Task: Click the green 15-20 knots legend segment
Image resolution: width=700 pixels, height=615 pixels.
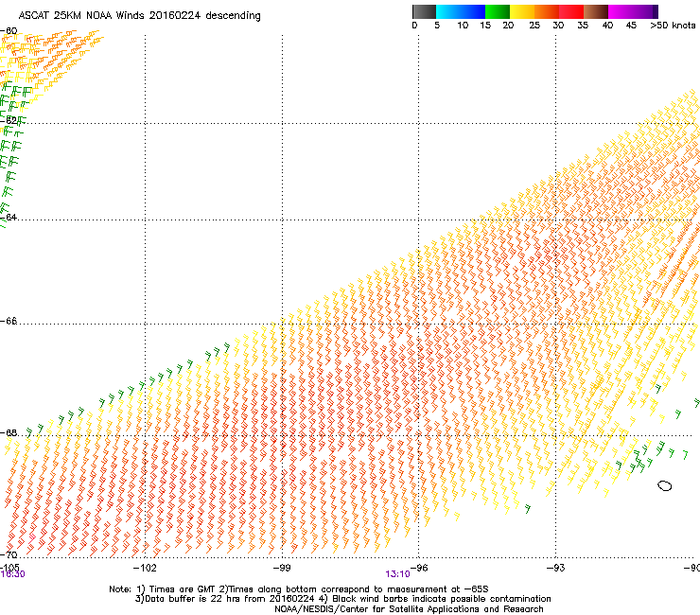Action: (x=498, y=11)
